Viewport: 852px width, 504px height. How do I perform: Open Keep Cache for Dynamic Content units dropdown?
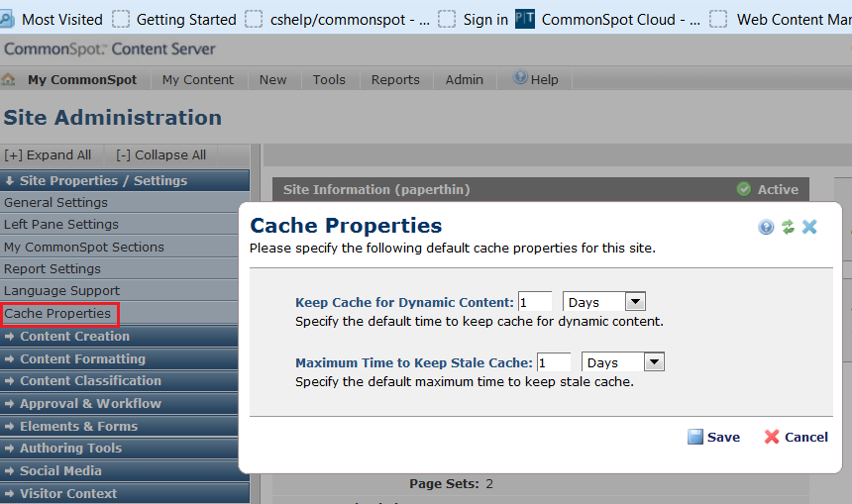[635, 301]
